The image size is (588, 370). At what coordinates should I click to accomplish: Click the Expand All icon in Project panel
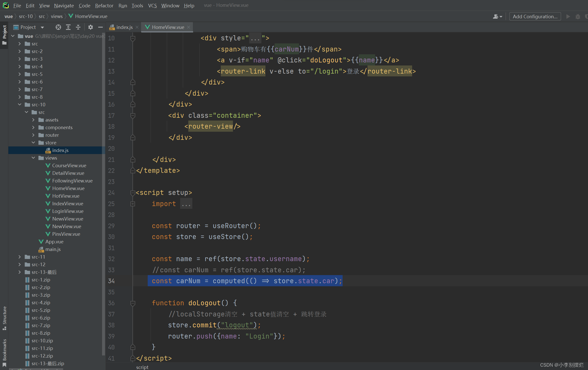point(68,27)
